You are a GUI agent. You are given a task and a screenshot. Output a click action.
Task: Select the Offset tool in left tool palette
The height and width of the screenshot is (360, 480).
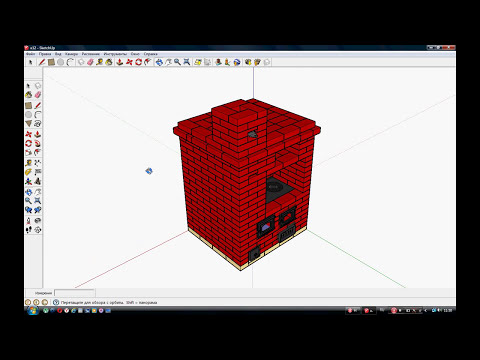(x=38, y=152)
